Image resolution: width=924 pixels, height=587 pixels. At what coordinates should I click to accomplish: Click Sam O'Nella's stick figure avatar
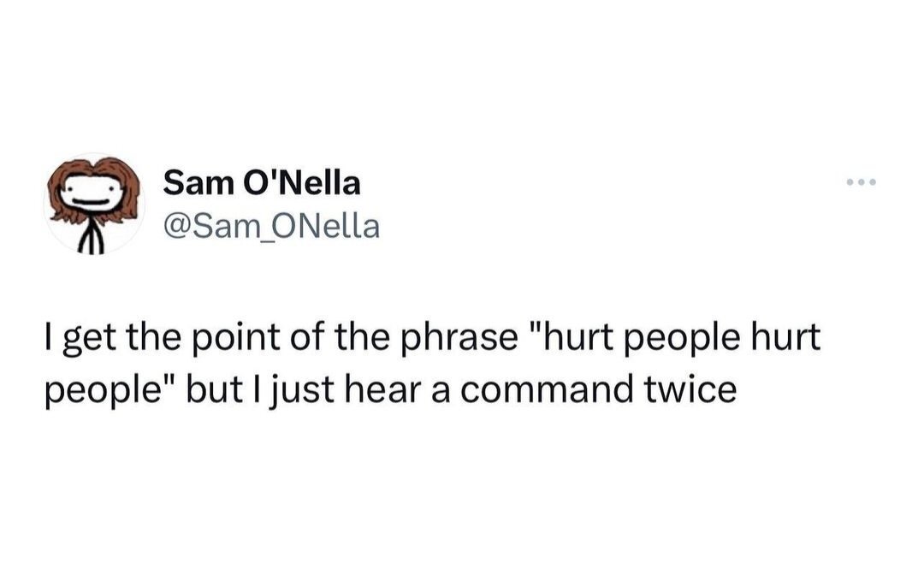coord(94,204)
